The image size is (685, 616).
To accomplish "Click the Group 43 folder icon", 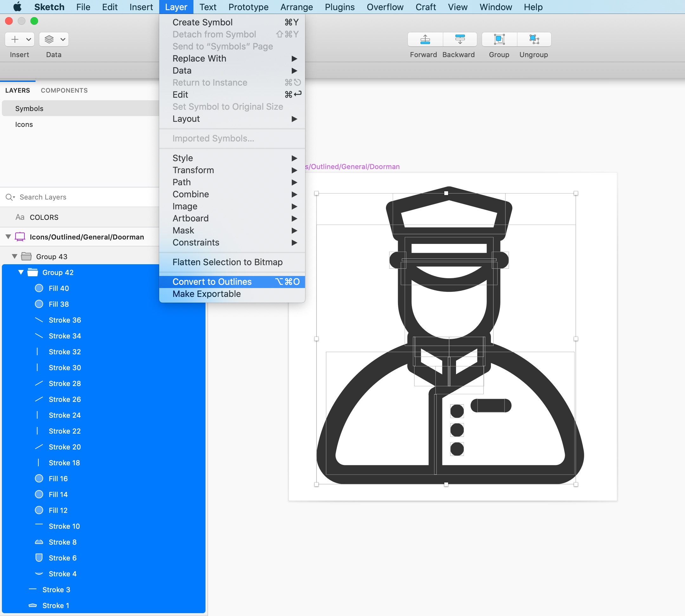I will [26, 257].
